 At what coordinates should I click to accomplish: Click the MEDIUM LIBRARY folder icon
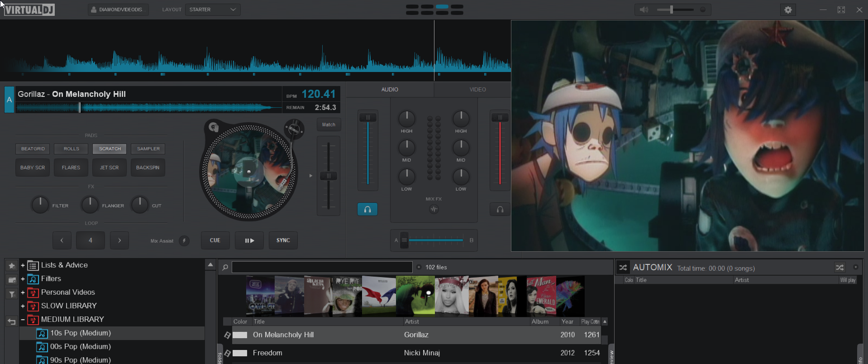click(33, 320)
